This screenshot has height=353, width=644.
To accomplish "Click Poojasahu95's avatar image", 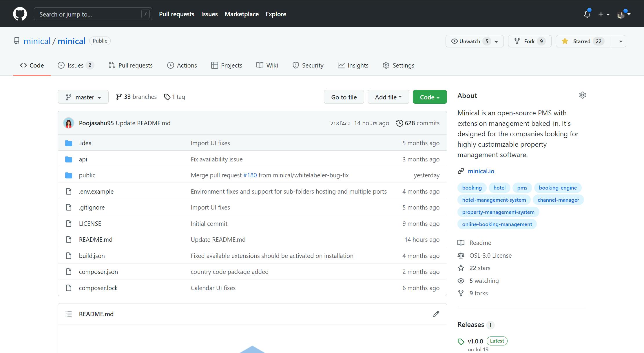I will 69,123.
